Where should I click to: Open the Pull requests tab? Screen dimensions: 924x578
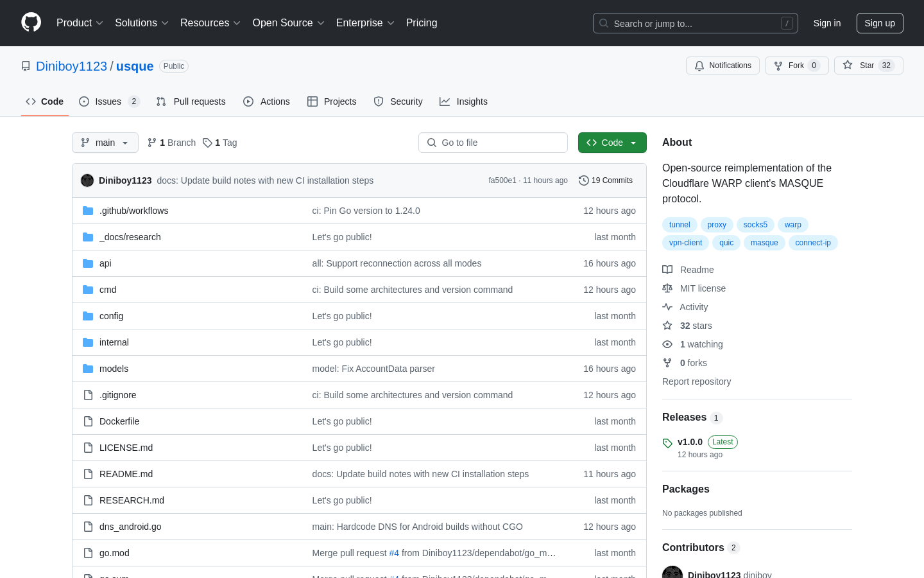point(191,101)
